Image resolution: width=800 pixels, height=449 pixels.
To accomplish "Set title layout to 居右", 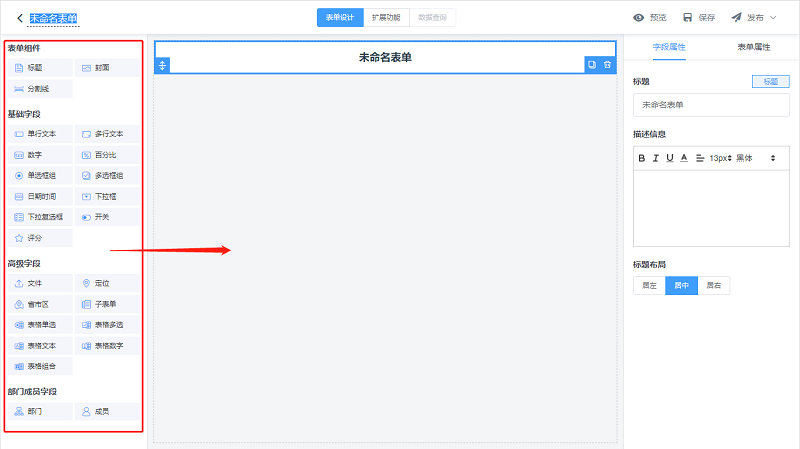I will [x=714, y=286].
